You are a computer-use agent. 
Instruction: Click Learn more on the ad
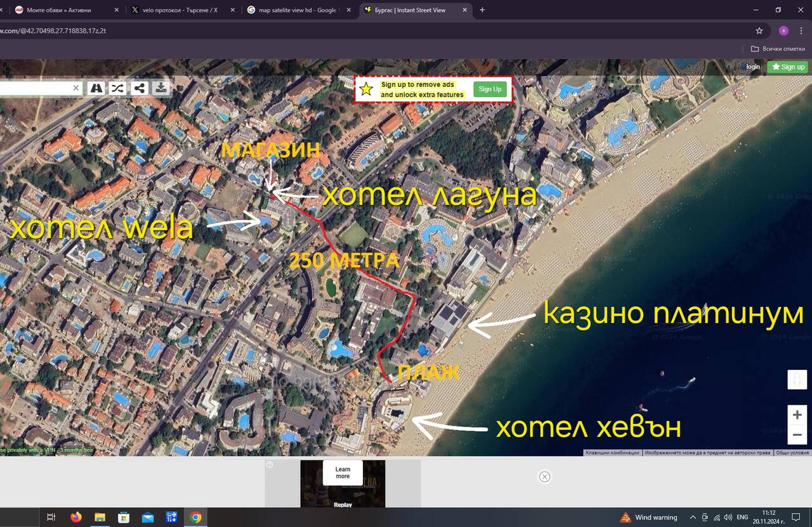click(343, 473)
